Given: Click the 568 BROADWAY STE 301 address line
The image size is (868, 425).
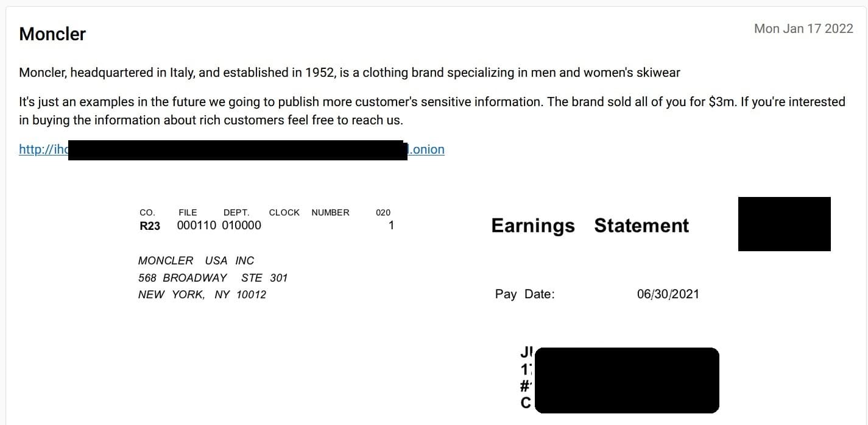Looking at the screenshot, I should (213, 277).
